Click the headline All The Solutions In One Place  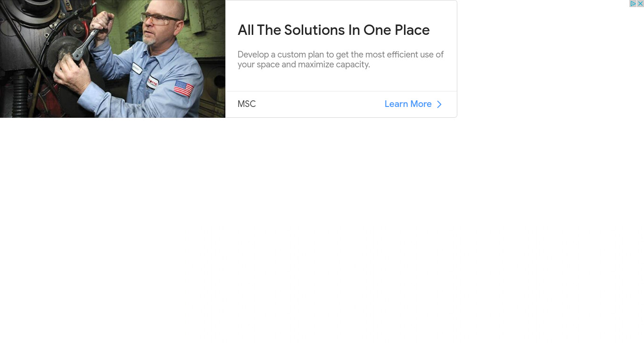pos(334,30)
